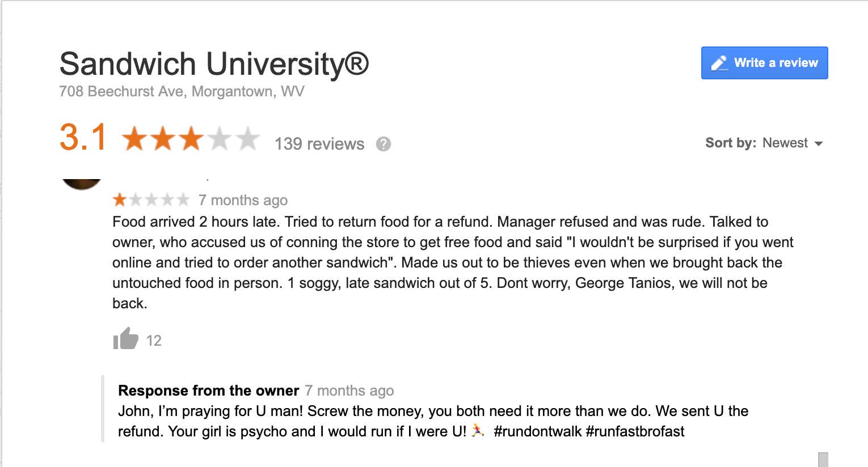Click the reviewer's profile avatar
Viewport: 868px width, 467px height.
tap(82, 184)
